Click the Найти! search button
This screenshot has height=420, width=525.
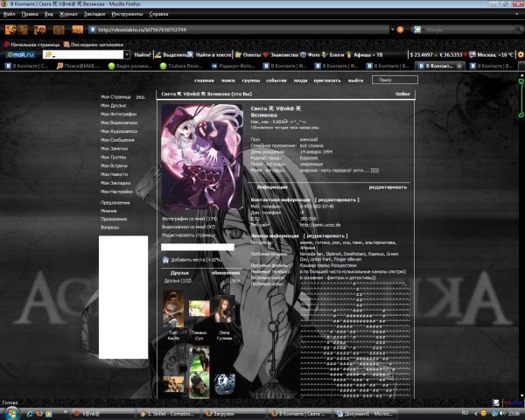[x=143, y=54]
